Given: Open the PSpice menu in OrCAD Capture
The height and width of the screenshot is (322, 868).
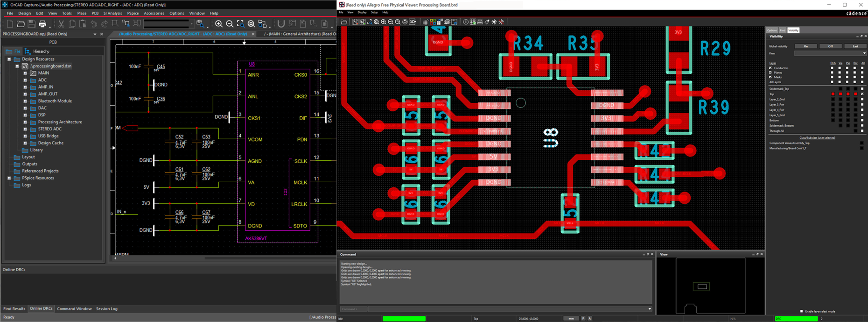Looking at the screenshot, I should (133, 13).
